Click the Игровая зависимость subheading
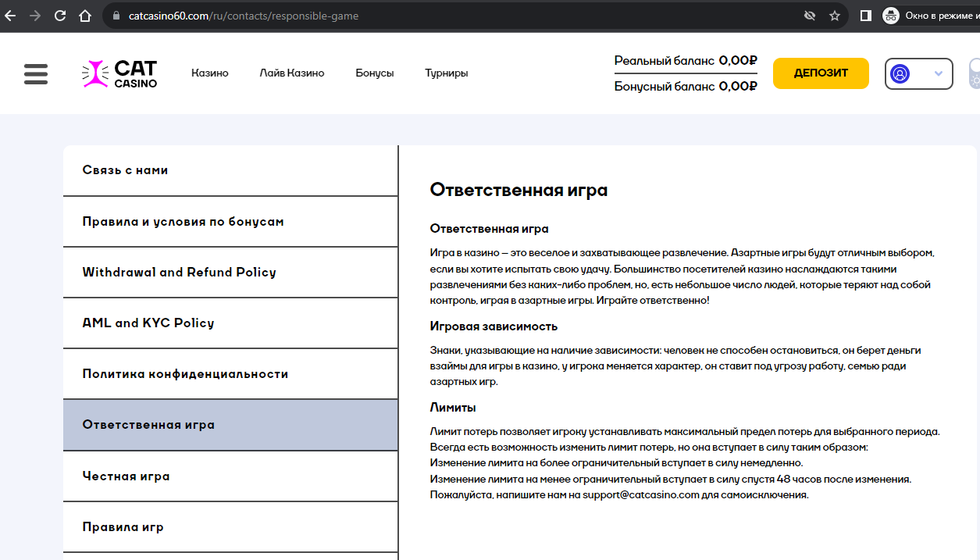The height and width of the screenshot is (560, 980). coord(494,326)
